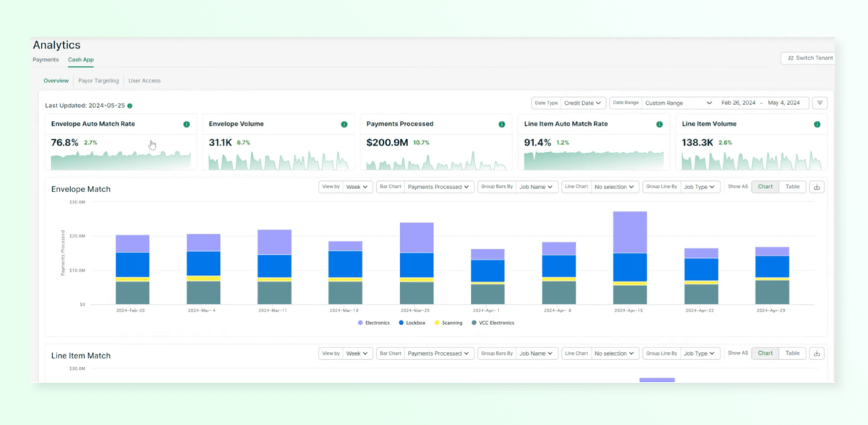
Task: Open the filters icon beside the date range
Action: pyautogui.click(x=820, y=102)
